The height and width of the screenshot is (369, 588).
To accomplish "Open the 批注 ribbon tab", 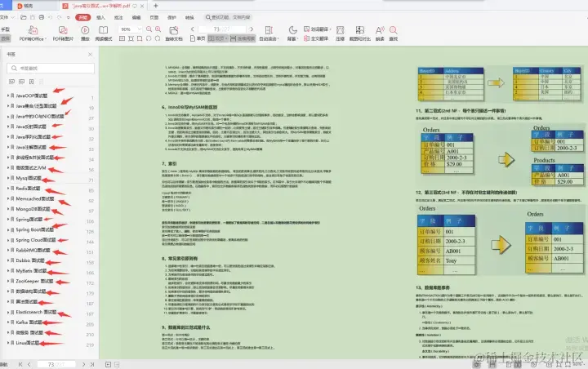I will [x=118, y=17].
